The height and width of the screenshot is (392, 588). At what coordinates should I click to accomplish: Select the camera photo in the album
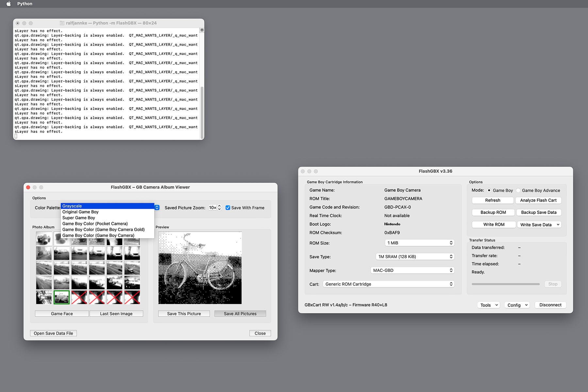click(x=44, y=239)
